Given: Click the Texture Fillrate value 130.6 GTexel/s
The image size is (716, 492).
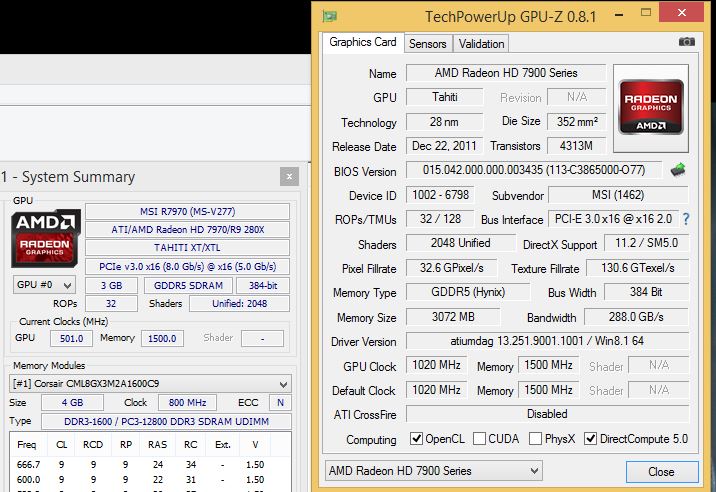Looking at the screenshot, I should click(x=637, y=268).
